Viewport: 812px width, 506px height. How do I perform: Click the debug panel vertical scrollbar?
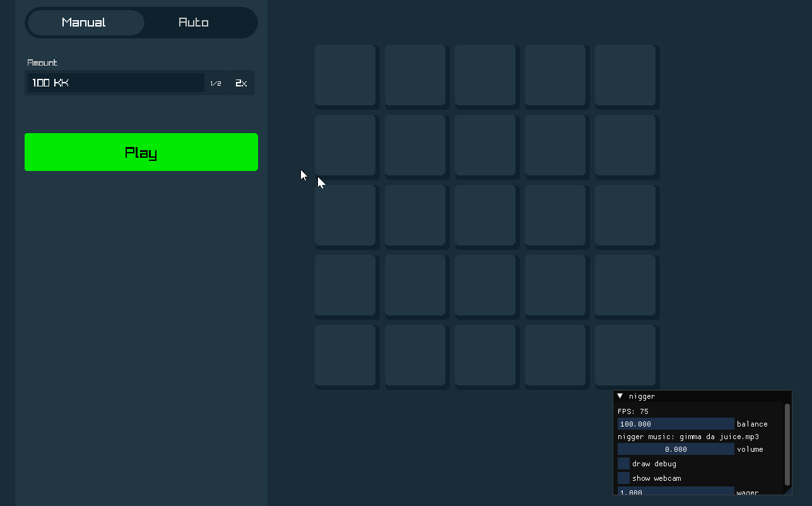pos(787,445)
